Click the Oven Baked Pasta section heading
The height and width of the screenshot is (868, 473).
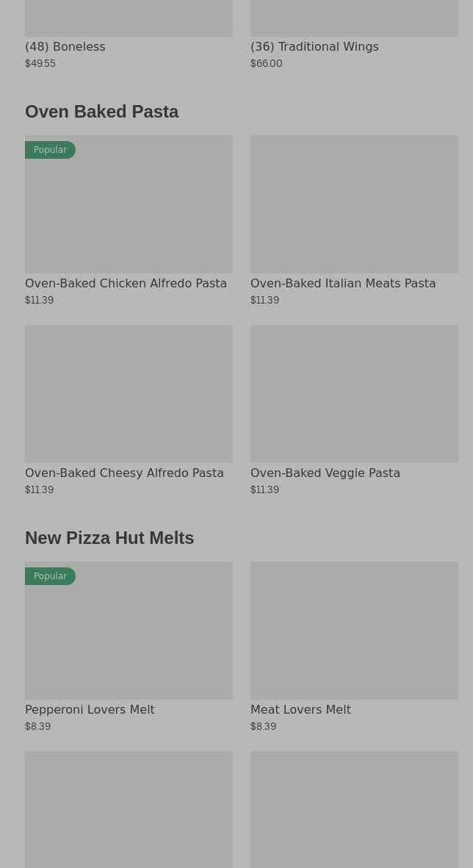[x=101, y=111]
